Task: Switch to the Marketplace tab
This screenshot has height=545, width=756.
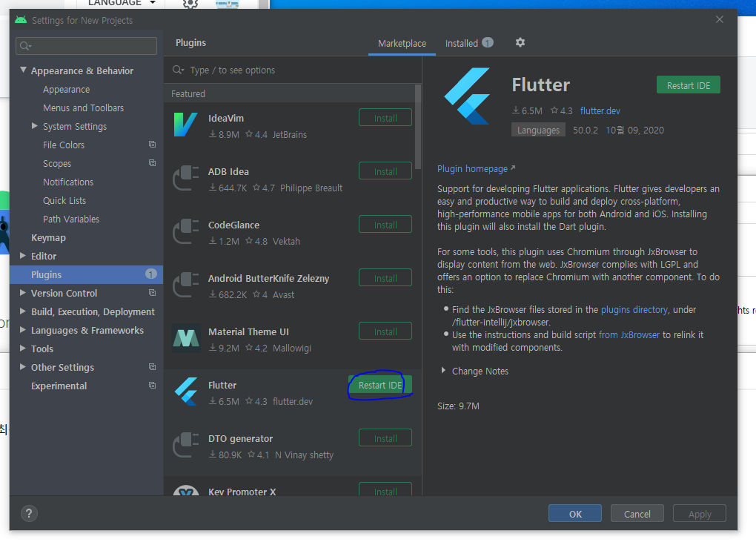Action: click(x=402, y=44)
